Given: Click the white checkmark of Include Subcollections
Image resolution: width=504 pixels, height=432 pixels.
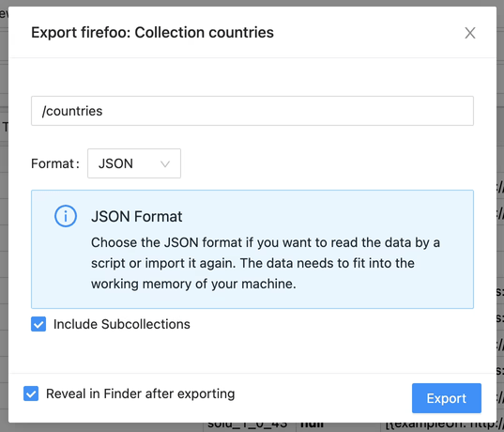Looking at the screenshot, I should click(38, 325).
